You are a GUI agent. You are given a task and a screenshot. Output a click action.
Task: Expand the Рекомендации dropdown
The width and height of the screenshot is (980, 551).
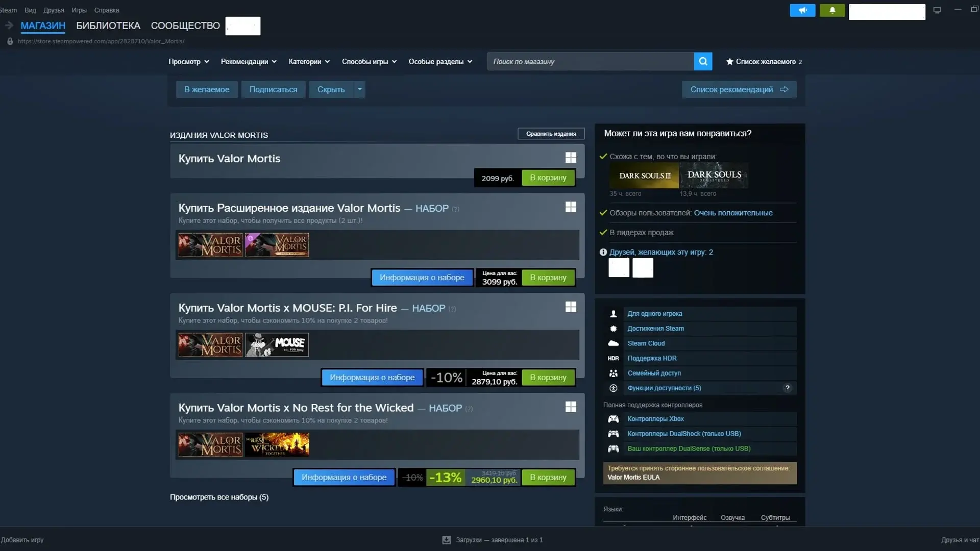pyautogui.click(x=249, y=62)
